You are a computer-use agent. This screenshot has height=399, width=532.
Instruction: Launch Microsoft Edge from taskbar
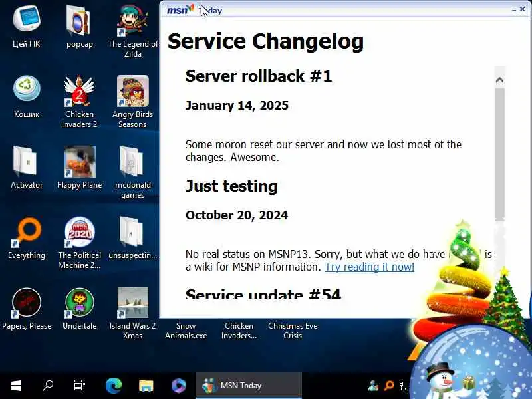(113, 386)
